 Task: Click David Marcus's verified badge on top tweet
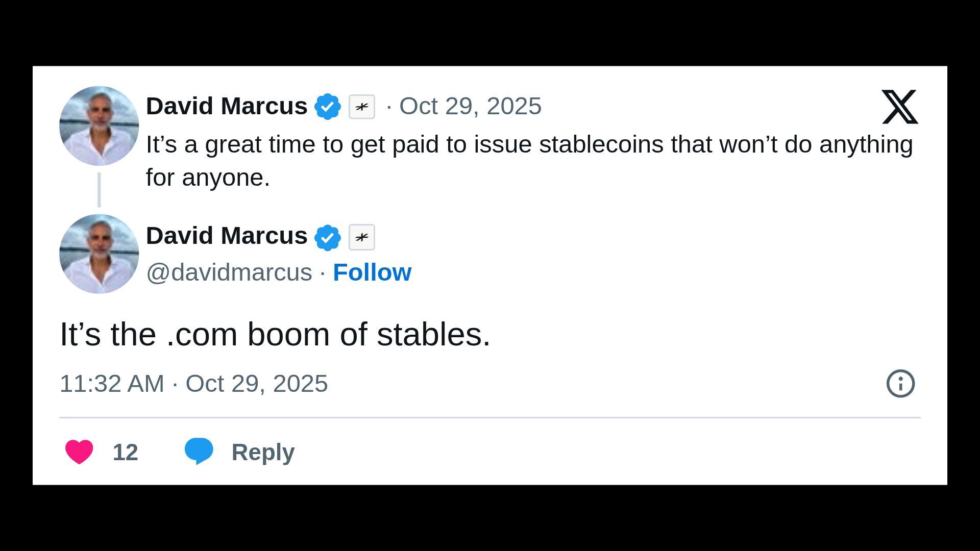tap(329, 106)
